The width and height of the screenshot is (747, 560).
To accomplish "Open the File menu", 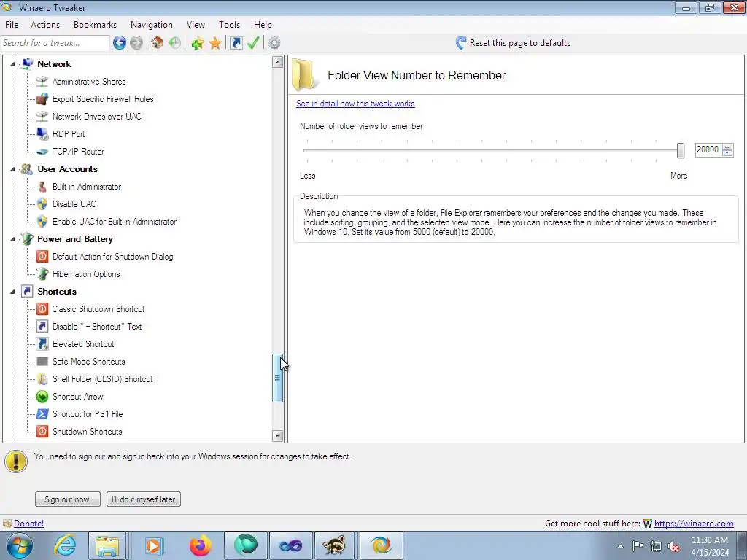I will pyautogui.click(x=12, y=25).
